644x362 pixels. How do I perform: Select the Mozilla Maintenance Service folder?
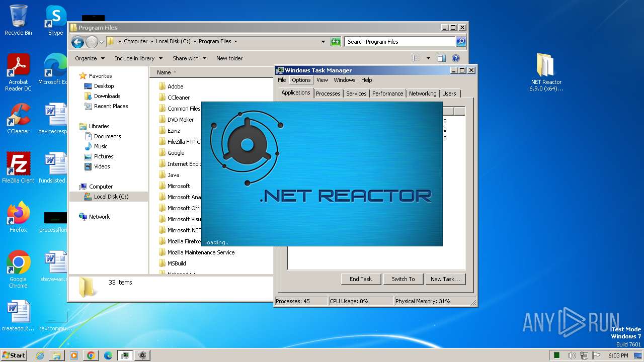point(201,252)
